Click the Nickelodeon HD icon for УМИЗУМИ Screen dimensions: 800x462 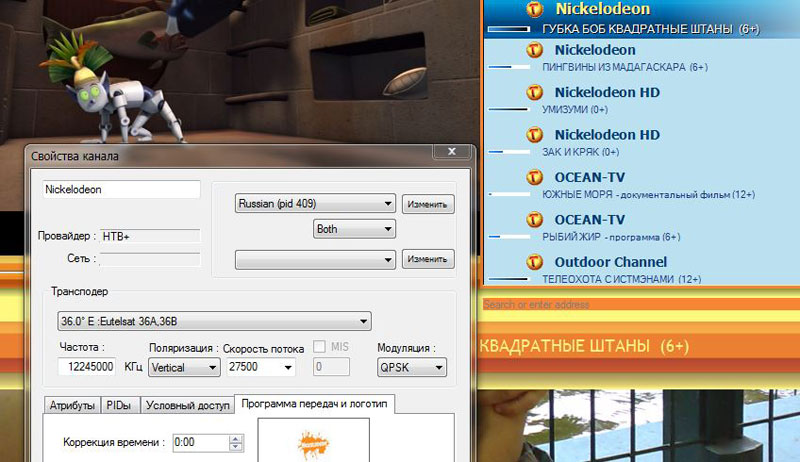pos(535,93)
